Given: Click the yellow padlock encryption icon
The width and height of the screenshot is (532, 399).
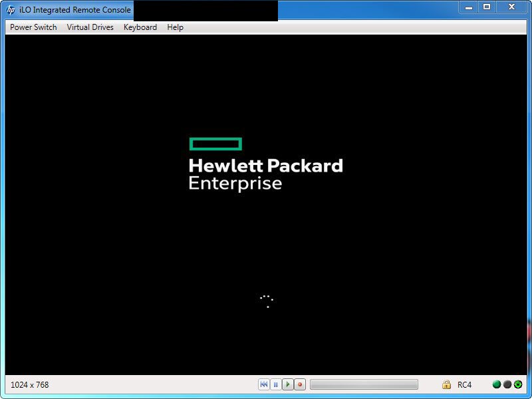Looking at the screenshot, I should point(446,384).
